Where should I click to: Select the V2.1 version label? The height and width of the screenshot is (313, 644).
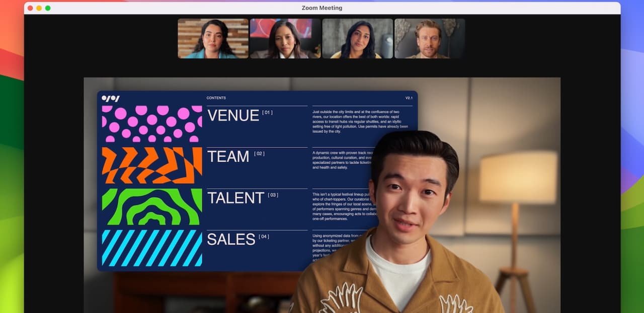(x=409, y=98)
